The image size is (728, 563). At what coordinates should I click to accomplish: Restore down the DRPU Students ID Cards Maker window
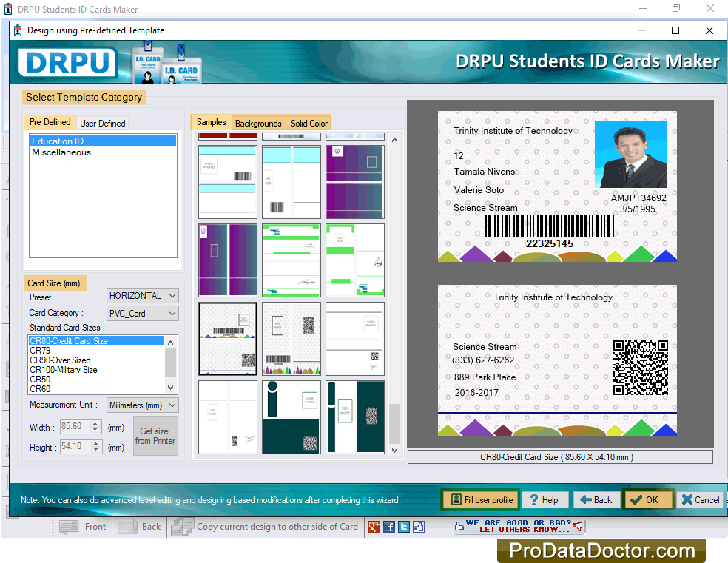676,8
